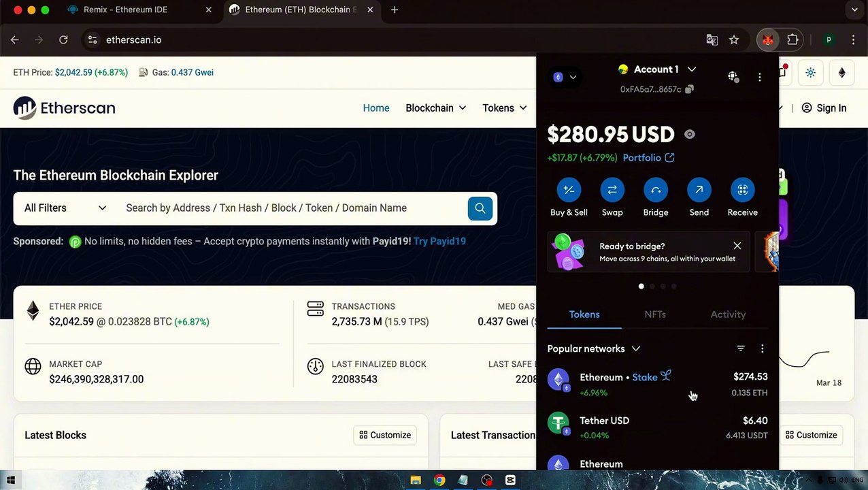Reload the Etherscan page

coord(63,40)
